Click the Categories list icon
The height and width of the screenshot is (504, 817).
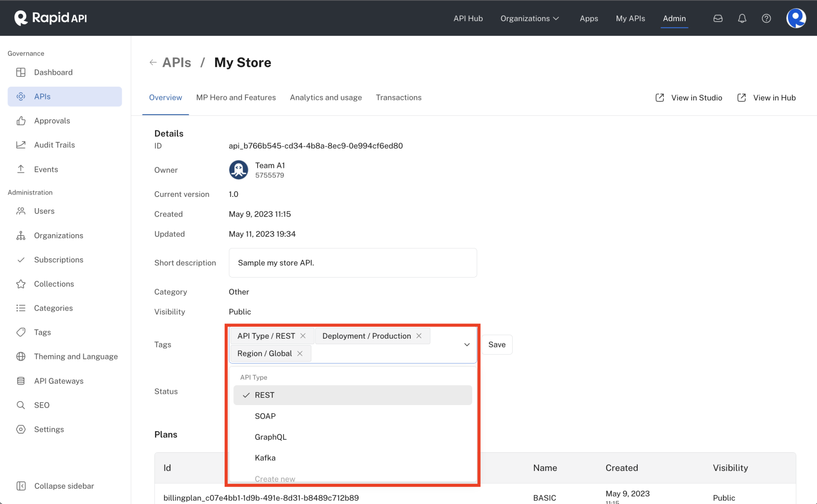[x=21, y=308]
